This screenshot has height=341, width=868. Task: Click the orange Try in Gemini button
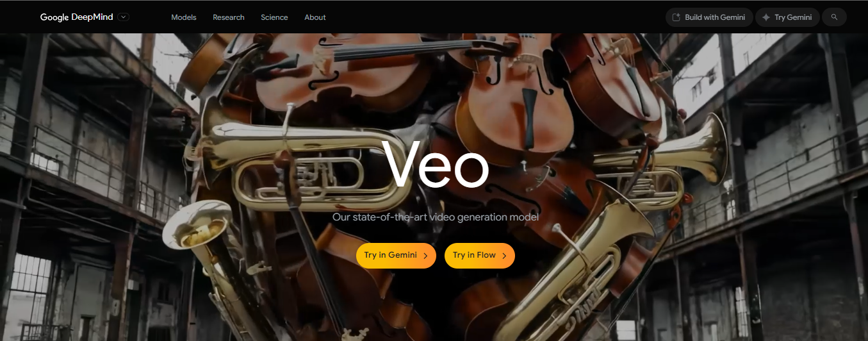coord(396,256)
